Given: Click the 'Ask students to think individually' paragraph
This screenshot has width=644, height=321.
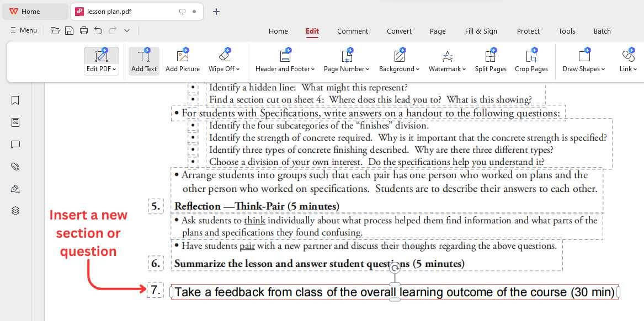Looking at the screenshot, I should point(386,227).
